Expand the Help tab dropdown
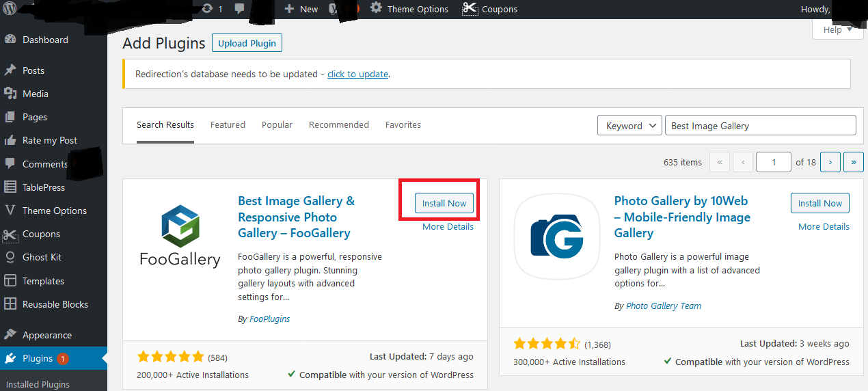Screen dimensions: 868x391 click(x=837, y=29)
